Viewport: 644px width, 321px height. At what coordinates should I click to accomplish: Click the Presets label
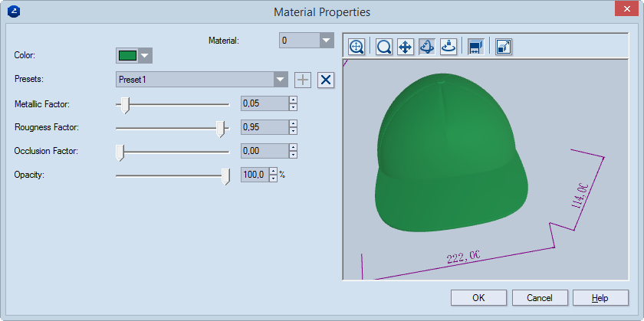point(29,79)
